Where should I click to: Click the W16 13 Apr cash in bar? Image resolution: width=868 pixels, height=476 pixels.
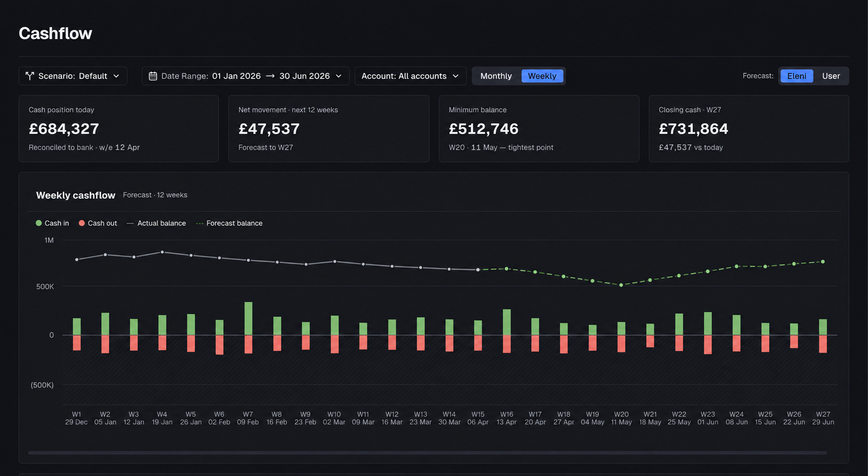[507, 322]
